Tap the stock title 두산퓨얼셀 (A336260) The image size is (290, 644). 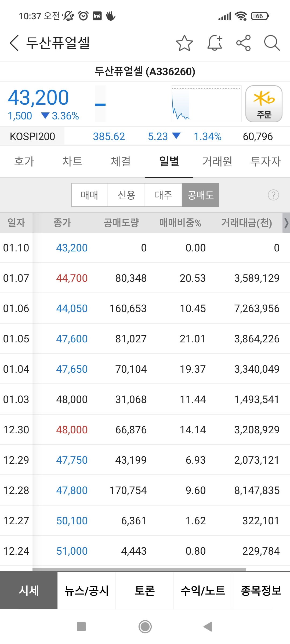pos(145,71)
